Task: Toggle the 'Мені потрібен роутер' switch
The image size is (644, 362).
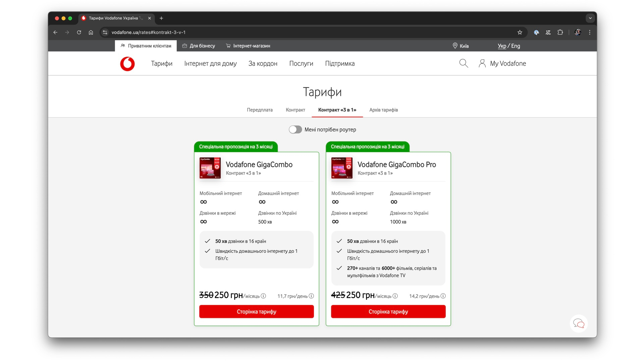Action: tap(295, 130)
